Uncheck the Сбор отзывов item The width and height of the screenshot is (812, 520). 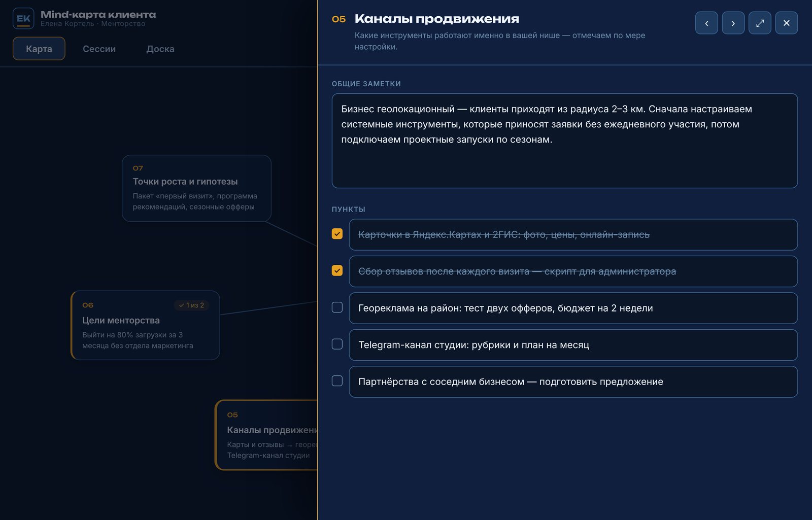click(x=337, y=271)
